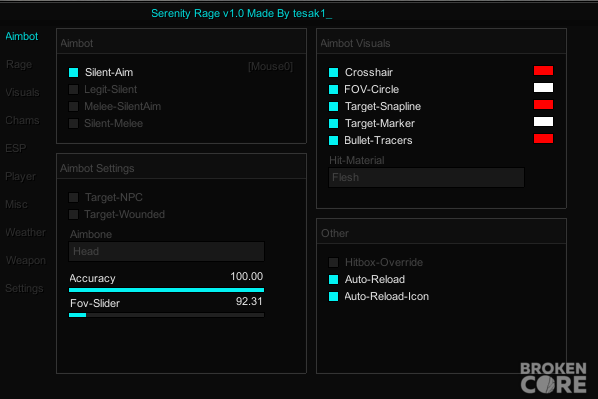The height and width of the screenshot is (399, 598).
Task: Open the Visuals tab
Action: [x=22, y=92]
